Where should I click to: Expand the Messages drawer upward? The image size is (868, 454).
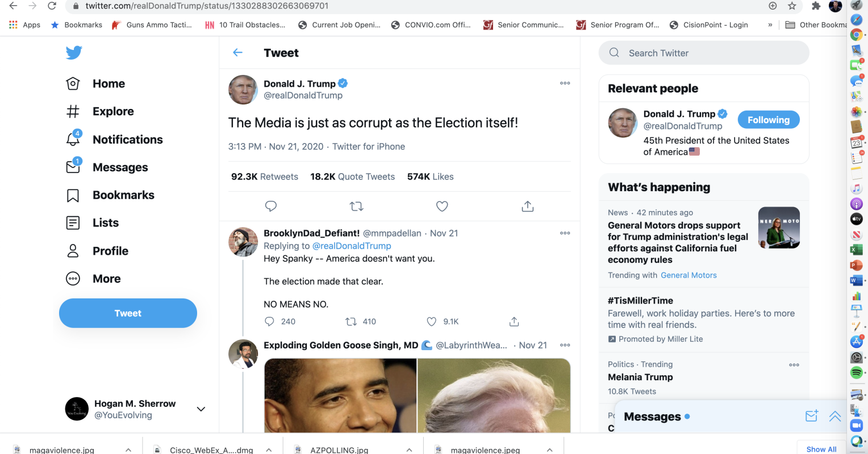835,416
